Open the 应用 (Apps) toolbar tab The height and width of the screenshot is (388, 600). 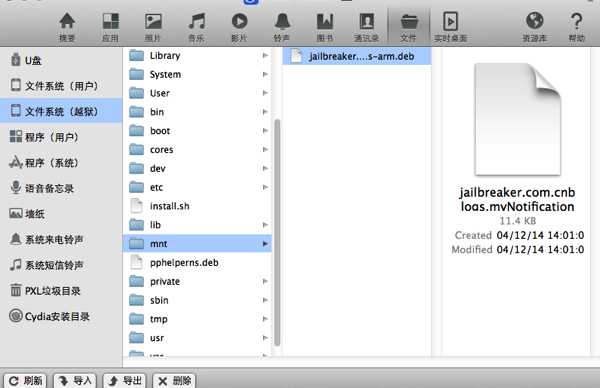[111, 27]
